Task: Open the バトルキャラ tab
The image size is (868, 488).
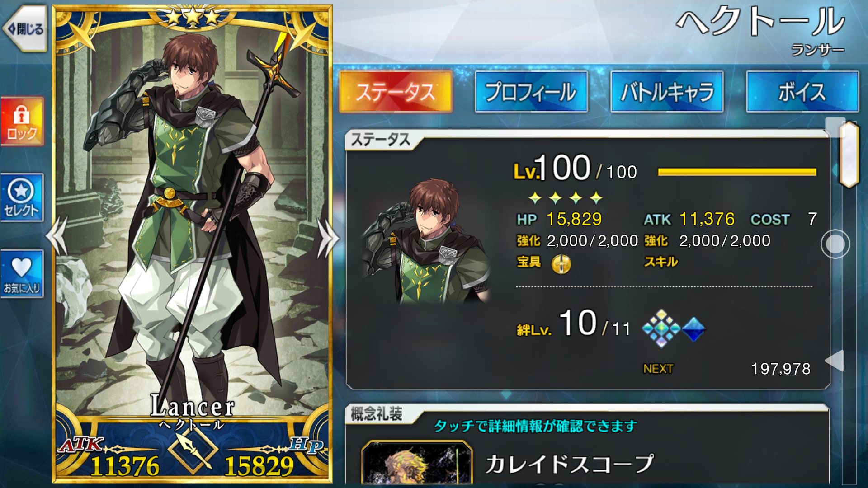Action: 667,92
